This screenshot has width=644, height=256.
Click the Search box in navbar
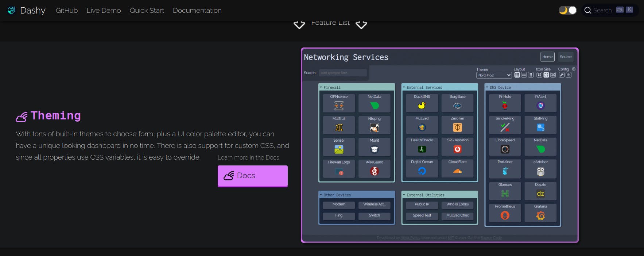pos(610,10)
